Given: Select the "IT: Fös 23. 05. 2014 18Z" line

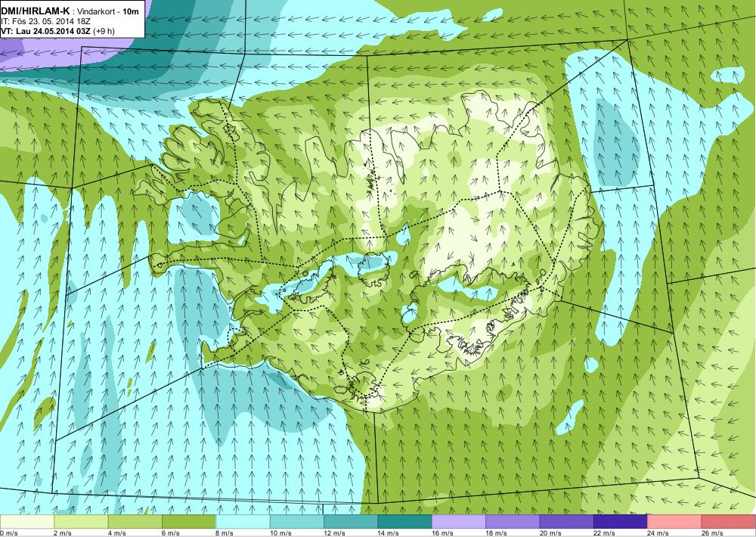Looking at the screenshot, I should 46,22.
